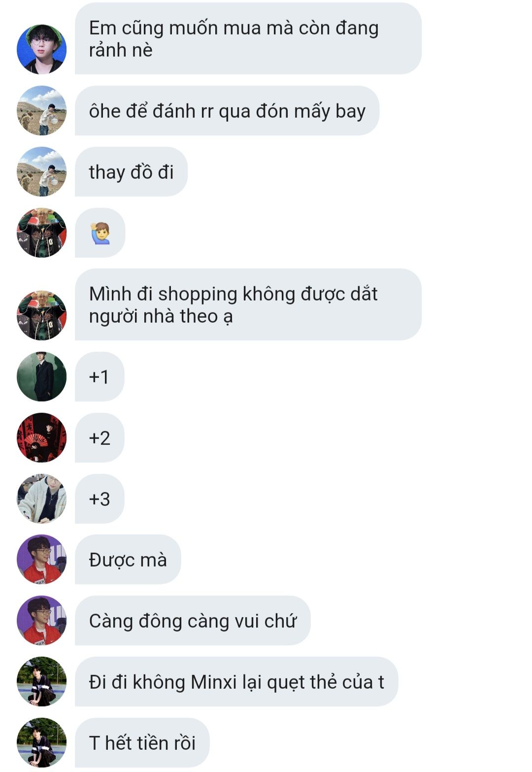Click 'Đi đi không Minxi lại quẹt thẻ' message
Viewport: 532px width, 772px height.
click(236, 681)
